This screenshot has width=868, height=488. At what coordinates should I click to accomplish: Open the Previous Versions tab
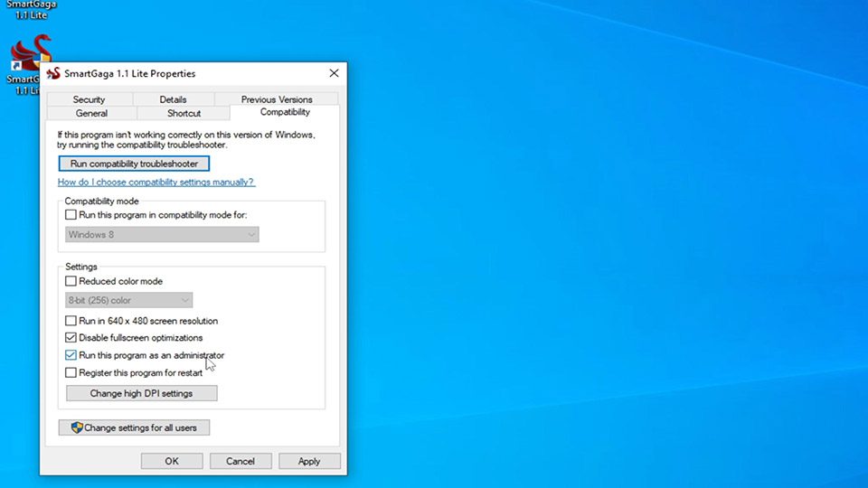coord(277,99)
